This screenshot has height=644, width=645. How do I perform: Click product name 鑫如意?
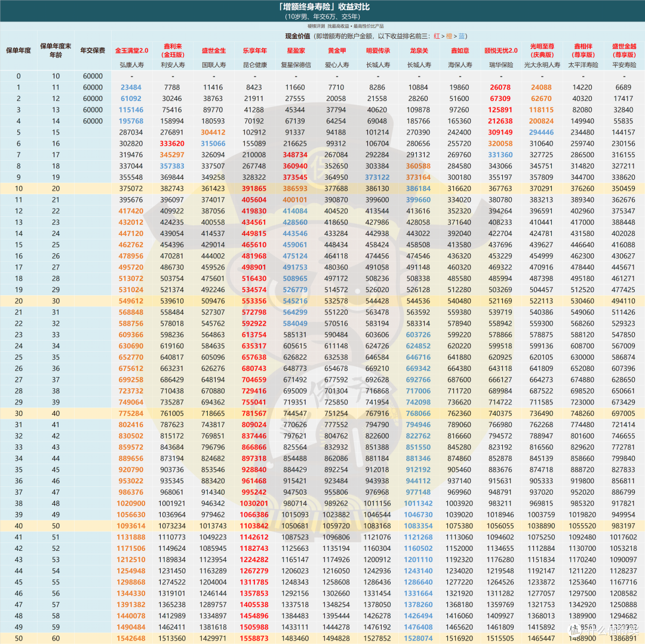pyautogui.click(x=460, y=51)
